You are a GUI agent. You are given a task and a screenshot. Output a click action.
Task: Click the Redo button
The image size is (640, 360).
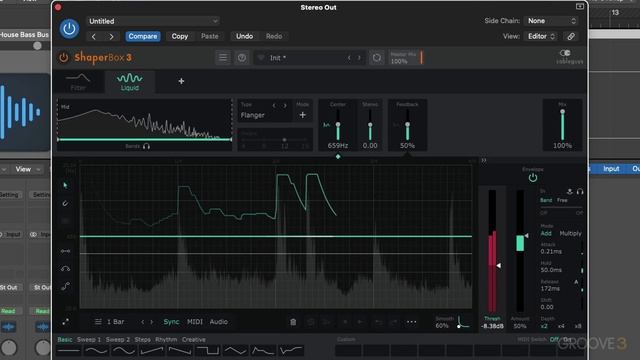(274, 36)
